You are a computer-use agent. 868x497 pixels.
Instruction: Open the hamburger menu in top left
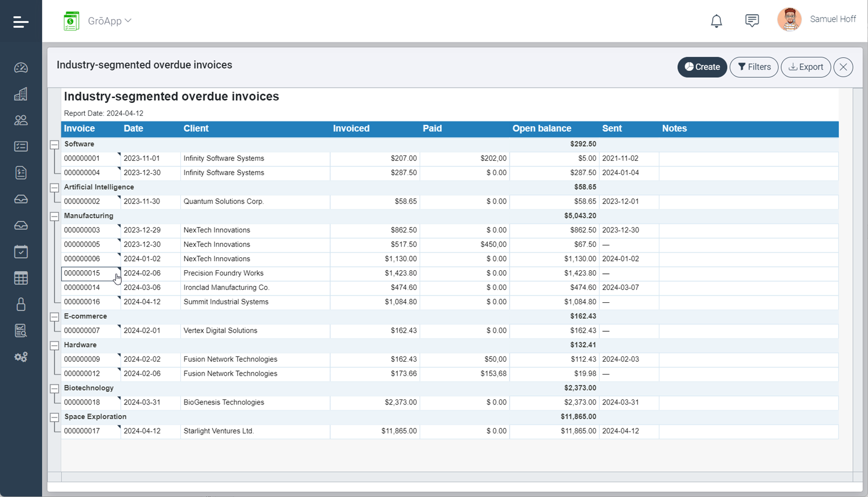[21, 21]
